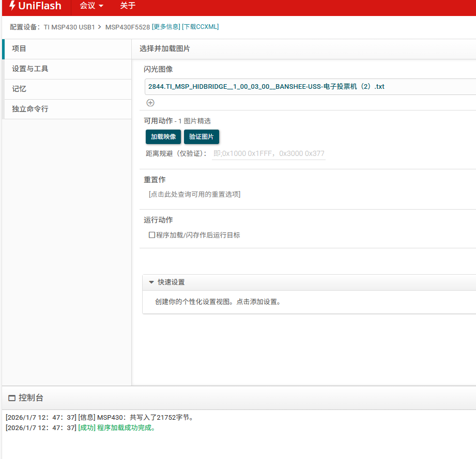This screenshot has width=476, height=459.
Task: Click the console window icon beside 控制台
Action: tap(12, 398)
